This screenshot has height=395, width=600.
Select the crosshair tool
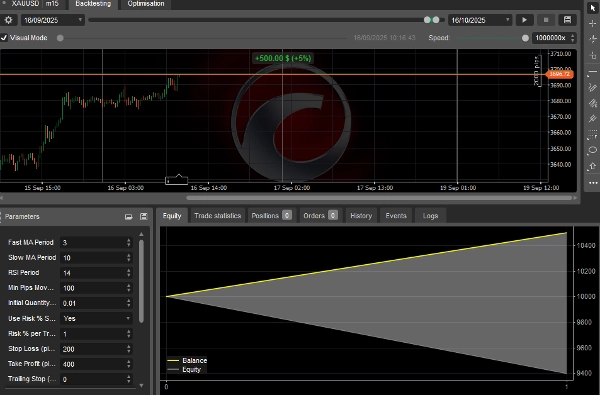point(593,23)
